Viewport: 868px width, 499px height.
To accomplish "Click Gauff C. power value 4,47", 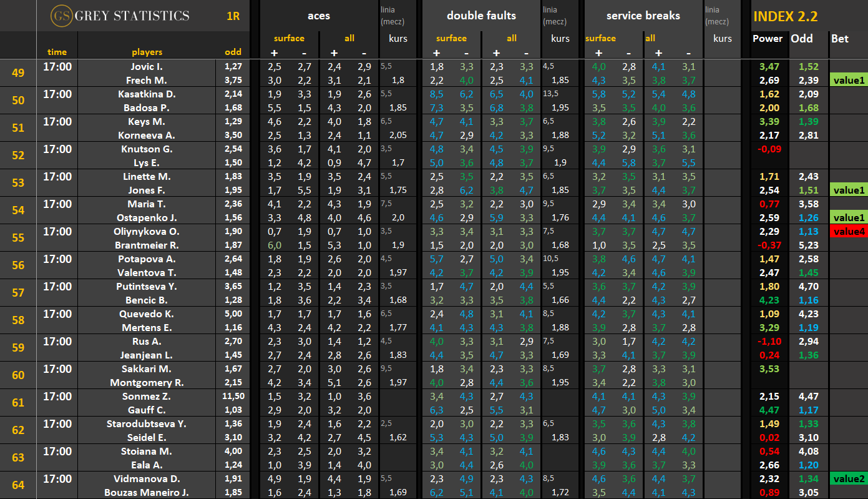I will point(768,410).
